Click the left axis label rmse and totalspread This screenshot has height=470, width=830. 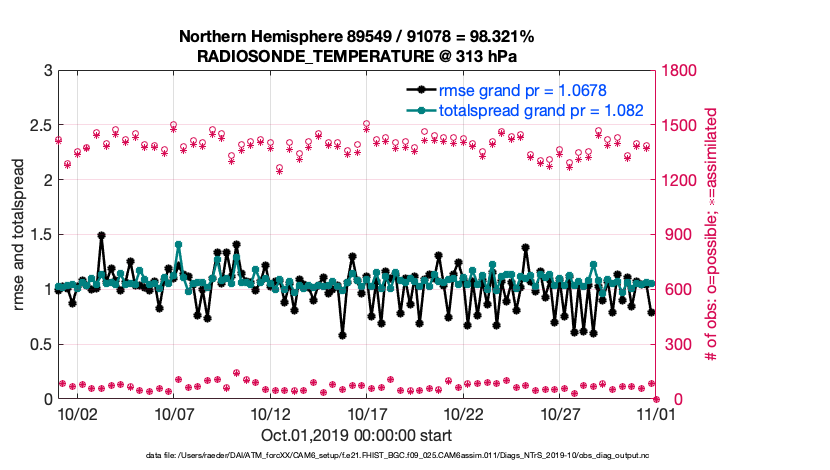coord(21,234)
